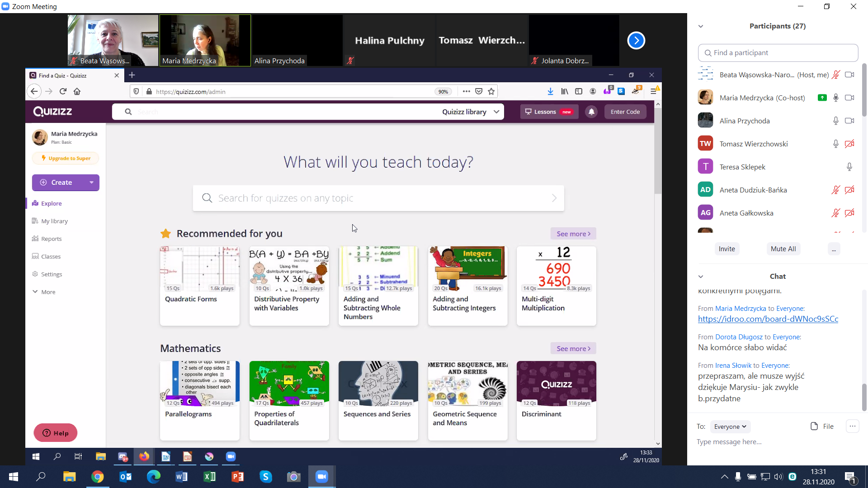
Task: Bookmark this page with the star icon
Action: 491,91
